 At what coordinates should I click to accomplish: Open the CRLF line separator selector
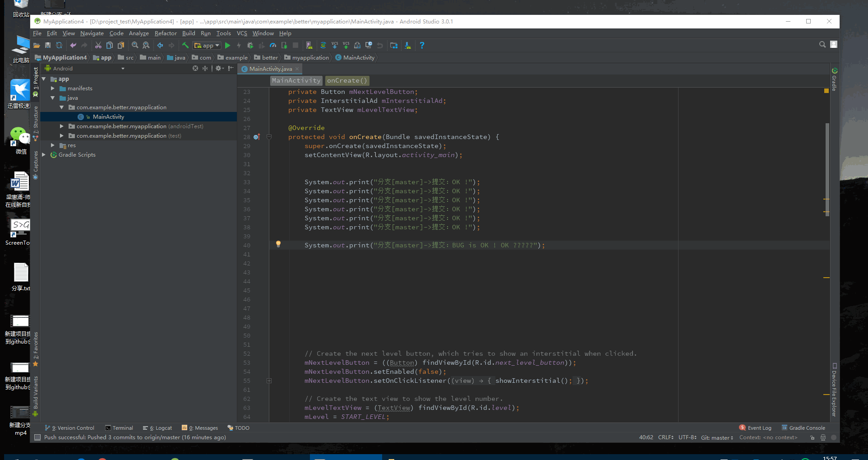(x=665, y=437)
